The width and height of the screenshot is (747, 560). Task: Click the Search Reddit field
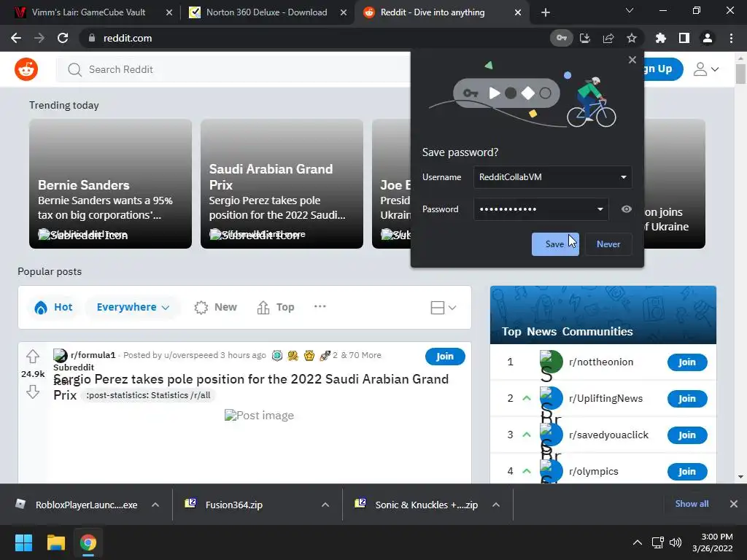pyautogui.click(x=233, y=69)
